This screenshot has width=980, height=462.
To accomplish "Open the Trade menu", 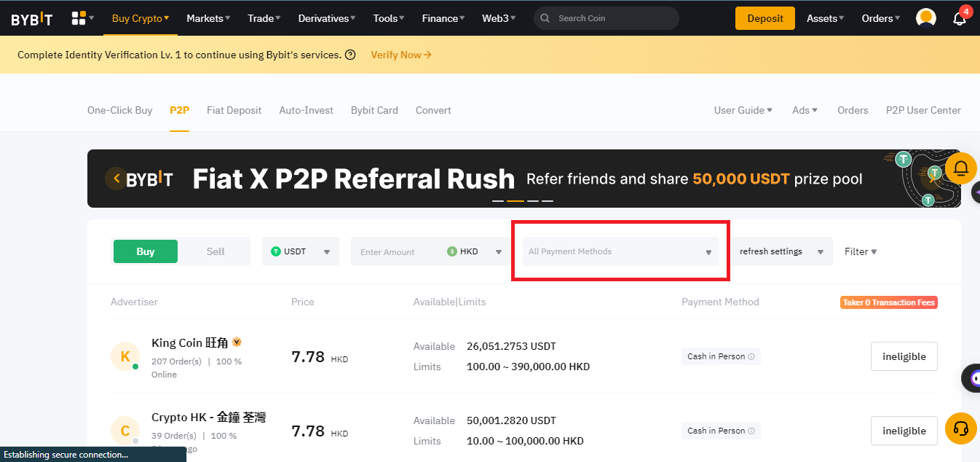I will click(x=264, y=18).
